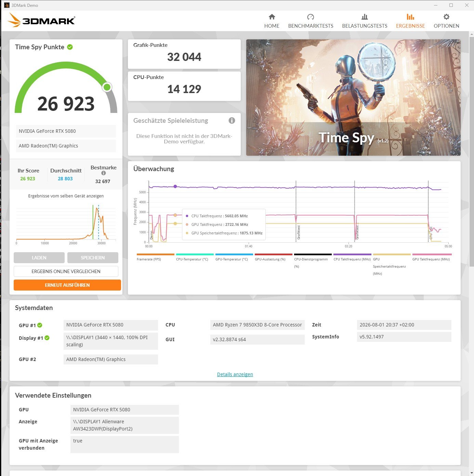Viewport: 474px width, 476px height.
Task: Toggle the GPU-Temperatur (°C) legend series
Action: (234, 257)
